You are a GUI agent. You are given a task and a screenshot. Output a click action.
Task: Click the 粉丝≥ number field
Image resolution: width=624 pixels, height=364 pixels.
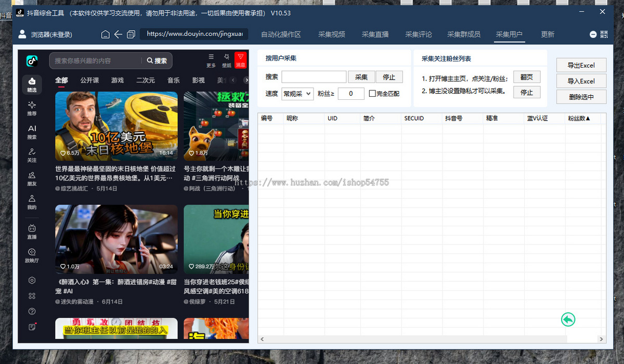coord(351,94)
